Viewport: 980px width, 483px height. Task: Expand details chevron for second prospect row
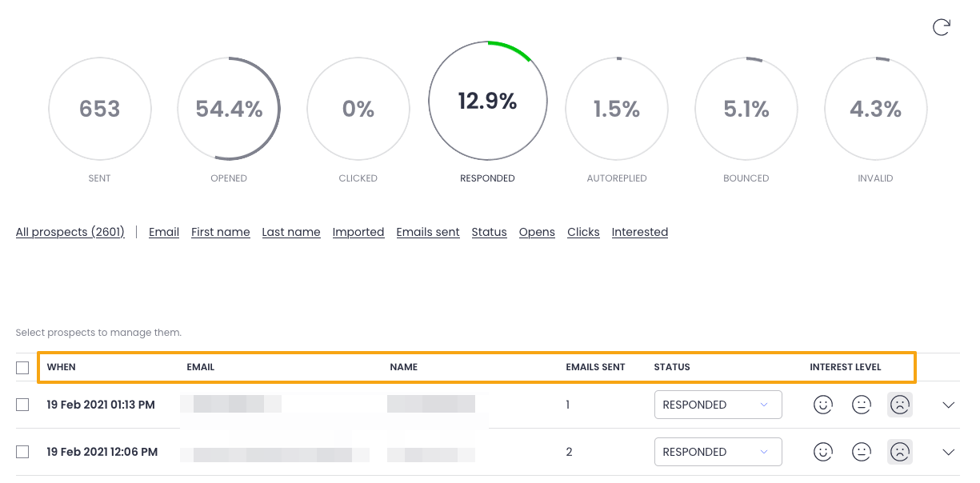point(948,452)
